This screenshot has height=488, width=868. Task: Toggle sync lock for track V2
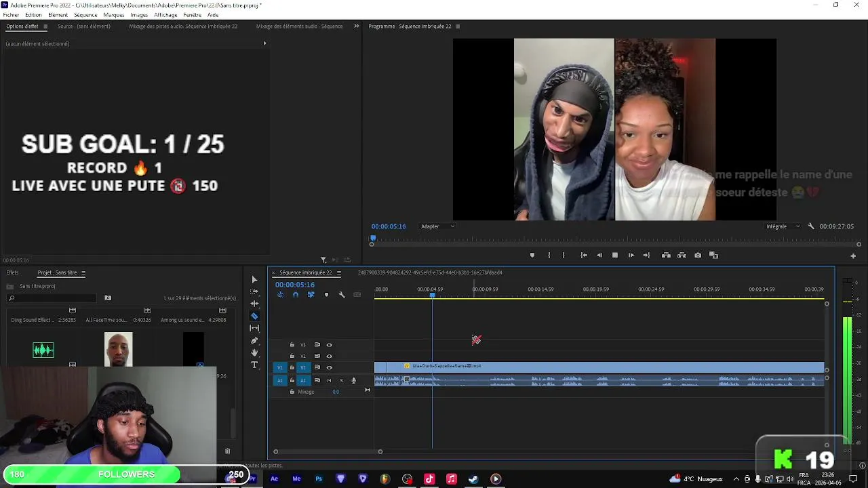pyautogui.click(x=317, y=356)
